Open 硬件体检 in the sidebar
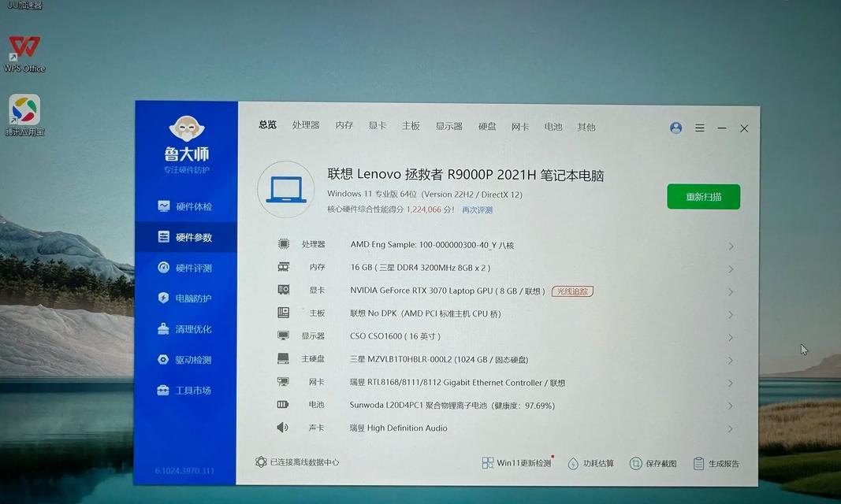Image resolution: width=841 pixels, height=504 pixels. 185,206
